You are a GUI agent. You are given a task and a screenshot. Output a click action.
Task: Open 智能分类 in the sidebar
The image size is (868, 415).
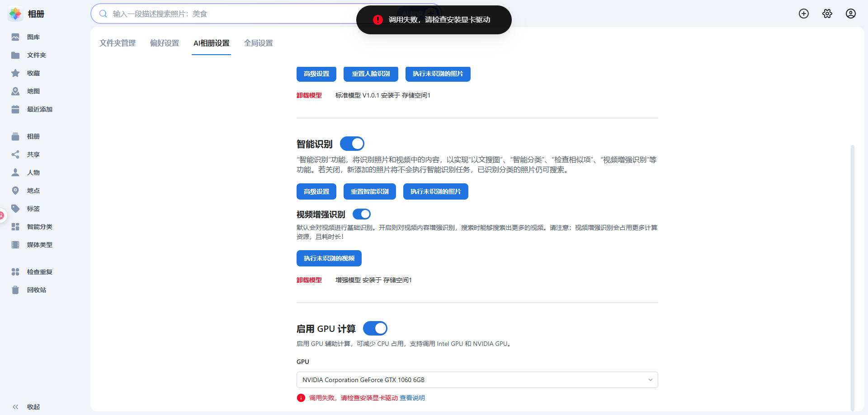click(40, 227)
